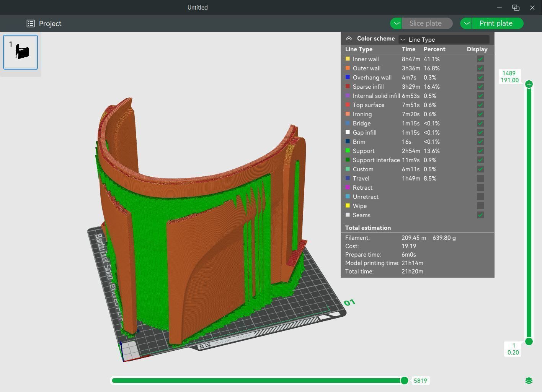Image resolution: width=542 pixels, height=392 pixels.
Task: Enable Travel display checkbox
Action: [480, 178]
